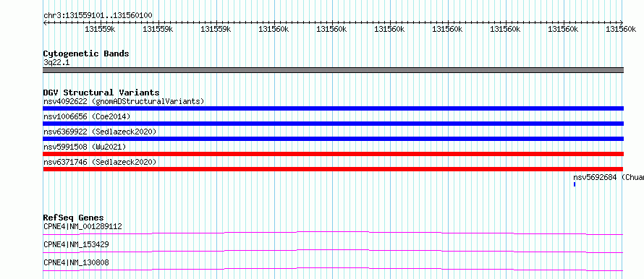Click the DGV Structural Variants track title
Image resolution: width=644 pixels, height=279 pixels.
point(101,93)
